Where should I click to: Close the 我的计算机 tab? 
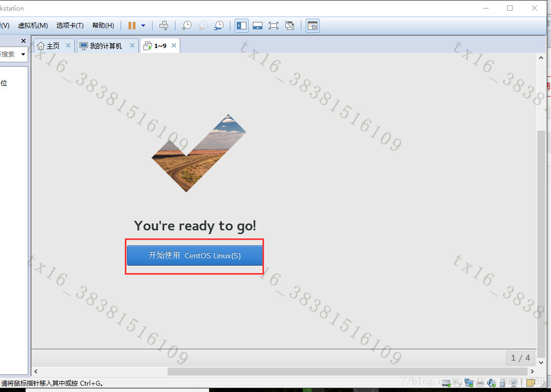coord(132,45)
